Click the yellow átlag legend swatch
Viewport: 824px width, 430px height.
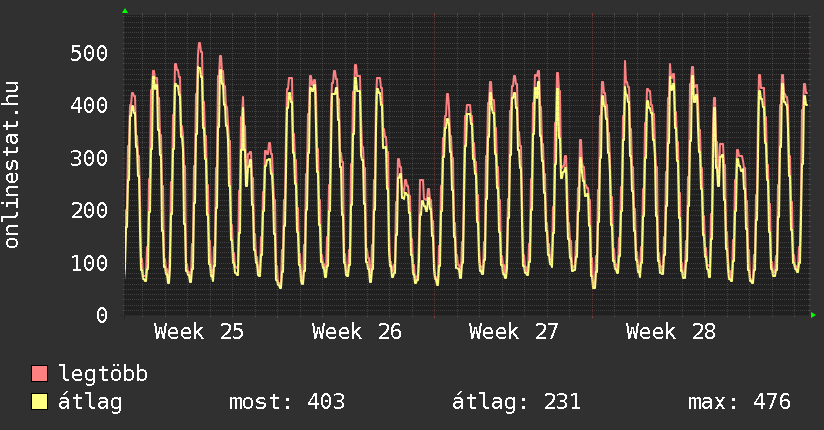click(x=39, y=402)
